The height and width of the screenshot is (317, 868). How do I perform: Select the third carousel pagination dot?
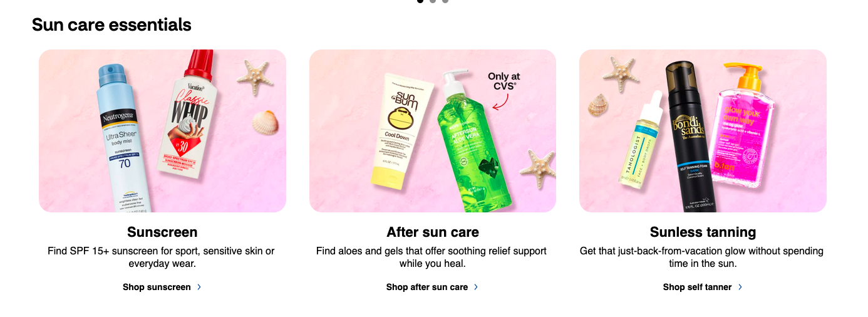(445, 1)
